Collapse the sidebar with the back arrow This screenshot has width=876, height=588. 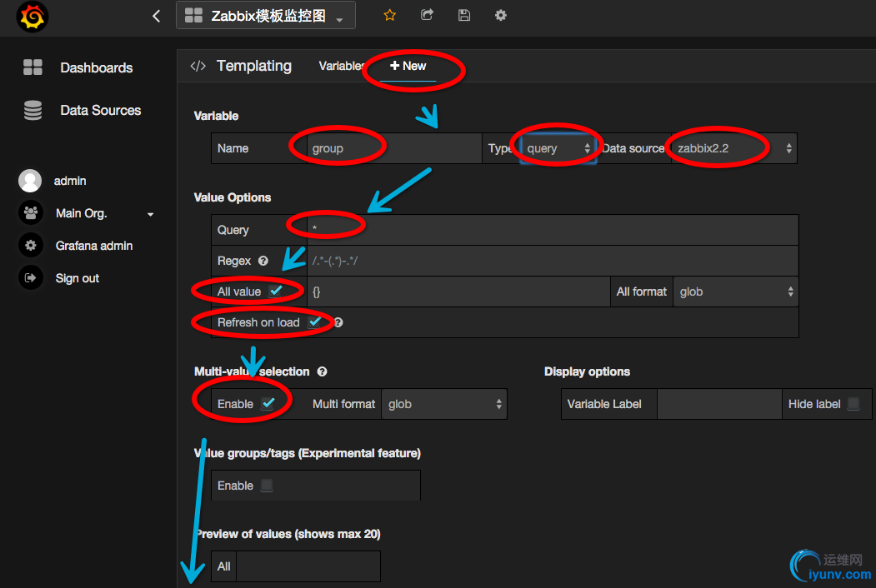(156, 15)
